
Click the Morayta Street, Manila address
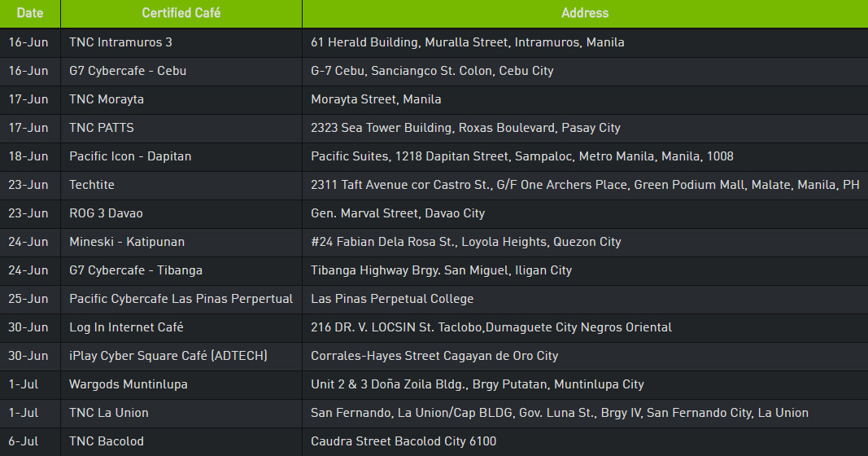pyautogui.click(x=585, y=99)
